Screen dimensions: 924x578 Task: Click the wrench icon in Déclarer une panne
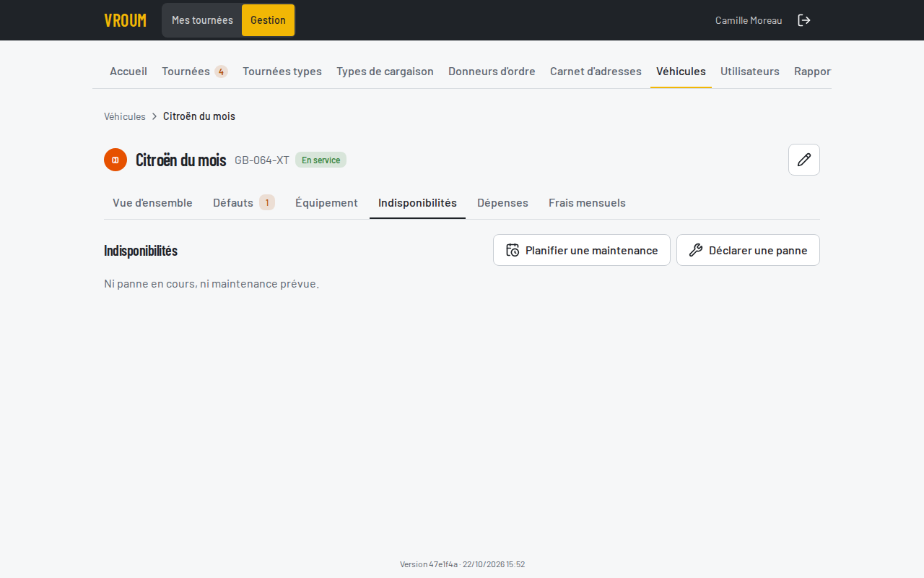(x=696, y=250)
